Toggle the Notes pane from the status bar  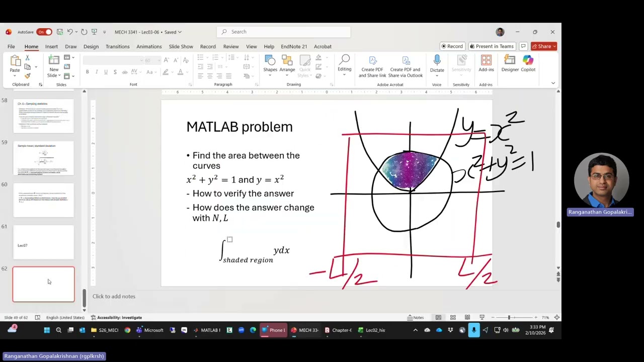(x=416, y=318)
